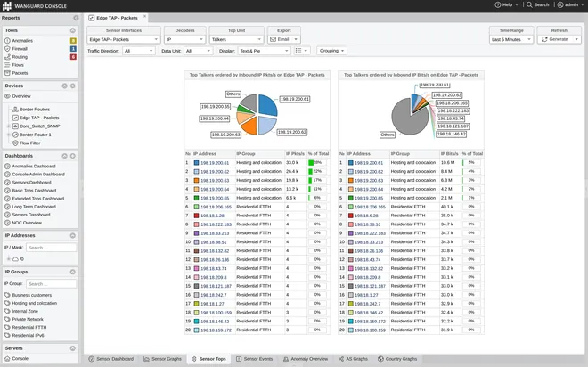The width and height of the screenshot is (588, 367).
Task: Click the Wanguard Console logo
Action: coord(35,6)
